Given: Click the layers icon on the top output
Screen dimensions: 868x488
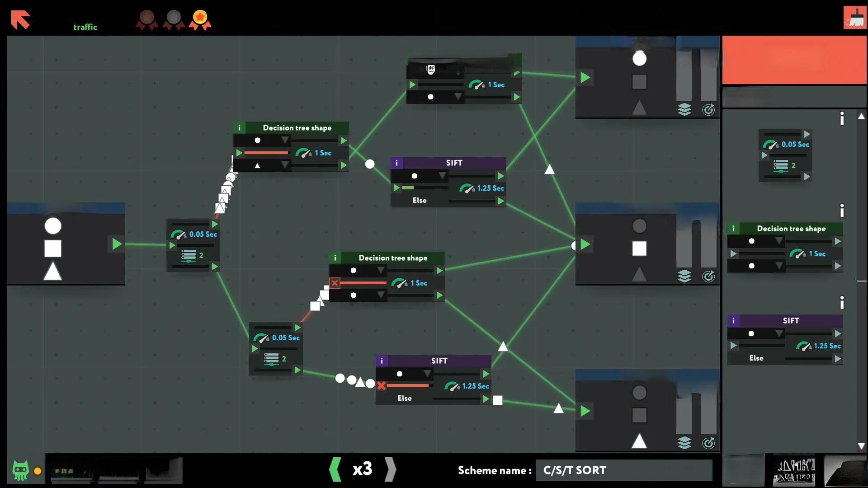Looking at the screenshot, I should pos(684,109).
